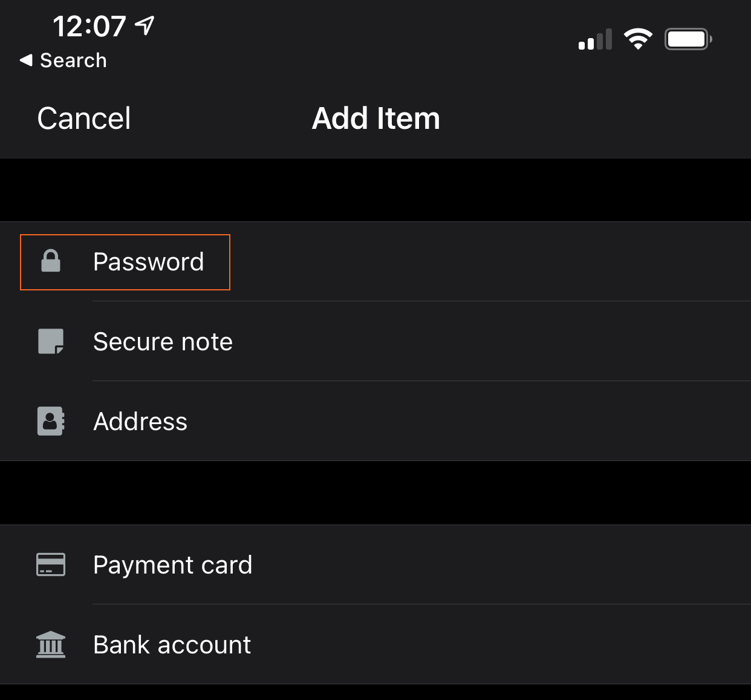Tap the battery indicator icon
751x700 pixels.
tap(688, 39)
